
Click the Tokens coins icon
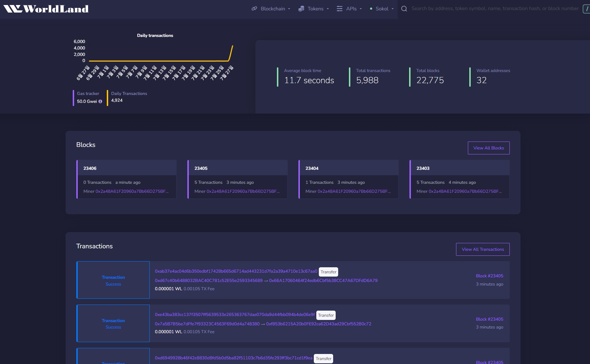(x=301, y=9)
